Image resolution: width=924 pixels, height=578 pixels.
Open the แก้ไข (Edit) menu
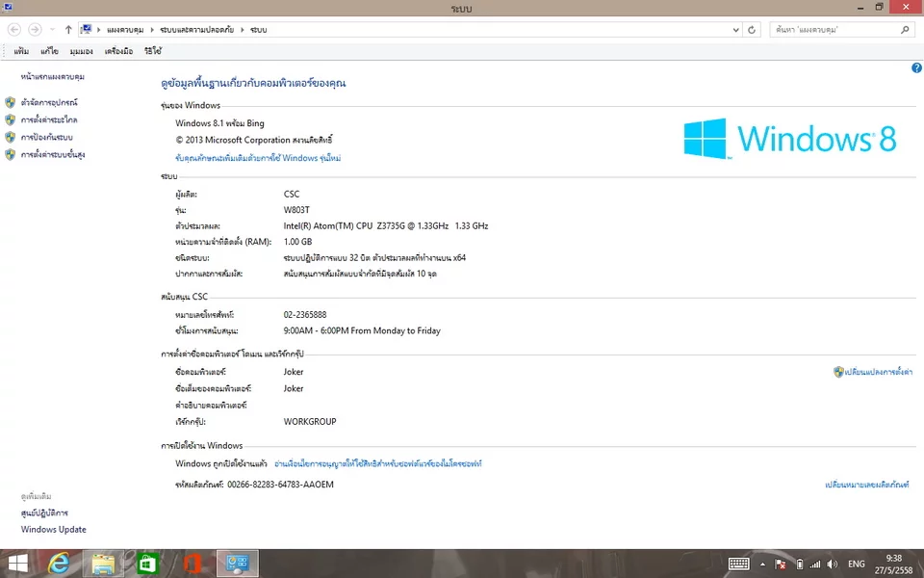(x=49, y=51)
